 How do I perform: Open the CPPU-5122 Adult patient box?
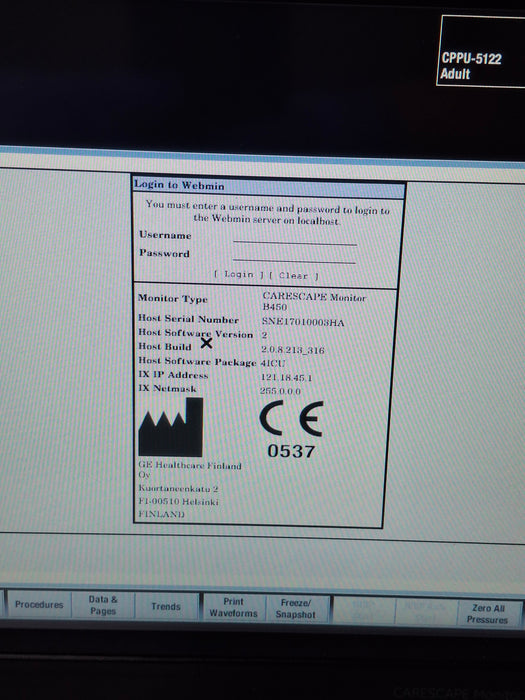481,51
